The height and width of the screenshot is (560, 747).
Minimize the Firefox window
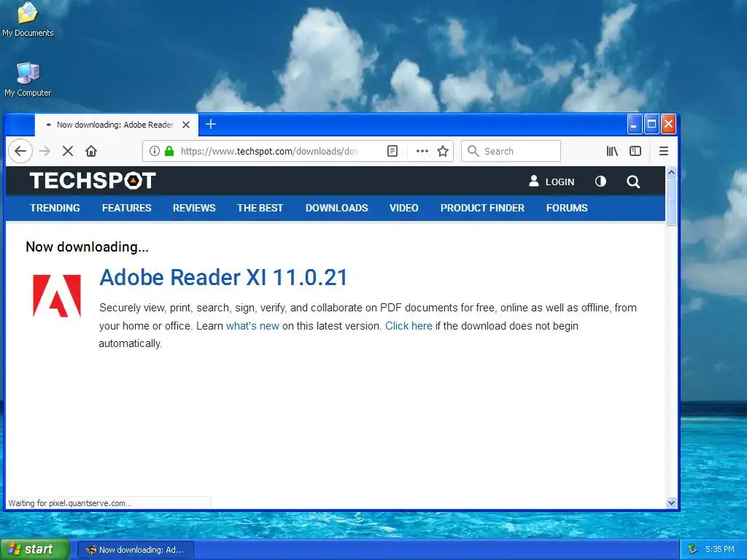(635, 124)
